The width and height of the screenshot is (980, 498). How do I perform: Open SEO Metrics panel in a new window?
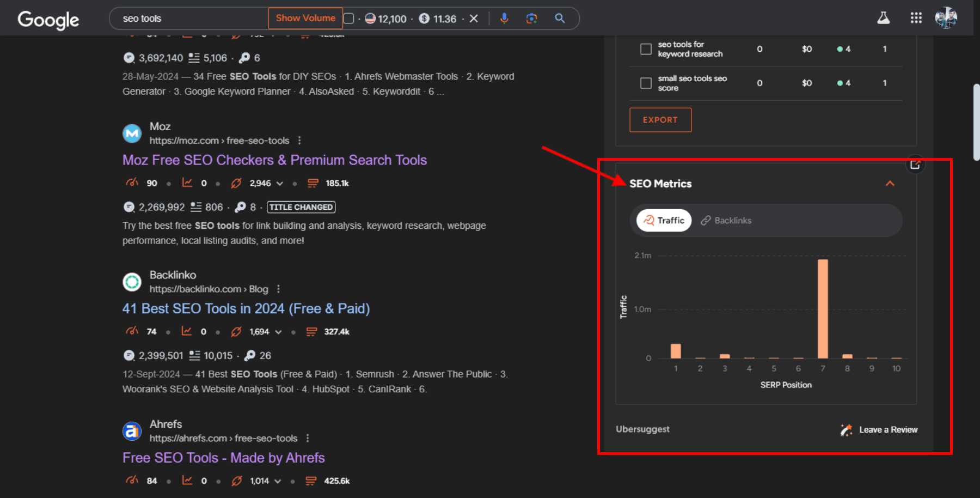pos(915,165)
